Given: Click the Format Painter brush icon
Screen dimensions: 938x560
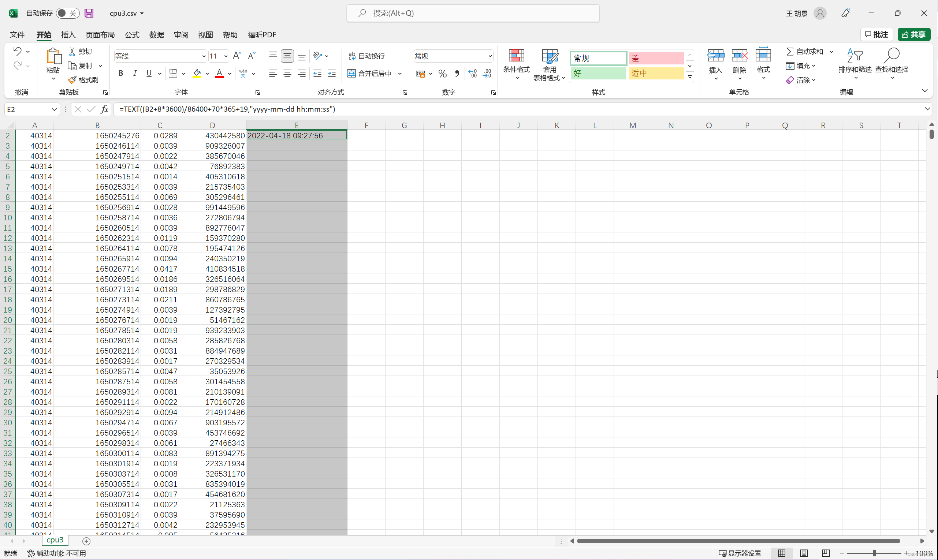Looking at the screenshot, I should (72, 80).
